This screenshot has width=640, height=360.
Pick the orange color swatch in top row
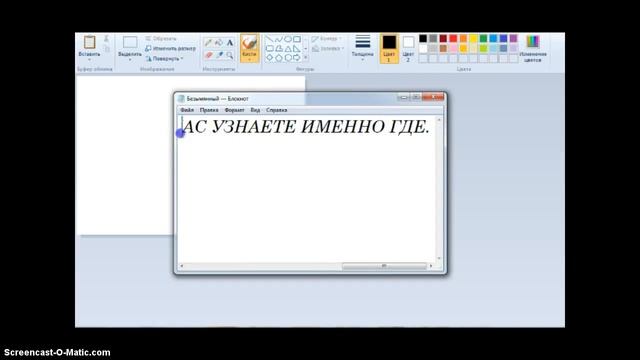[463, 38]
